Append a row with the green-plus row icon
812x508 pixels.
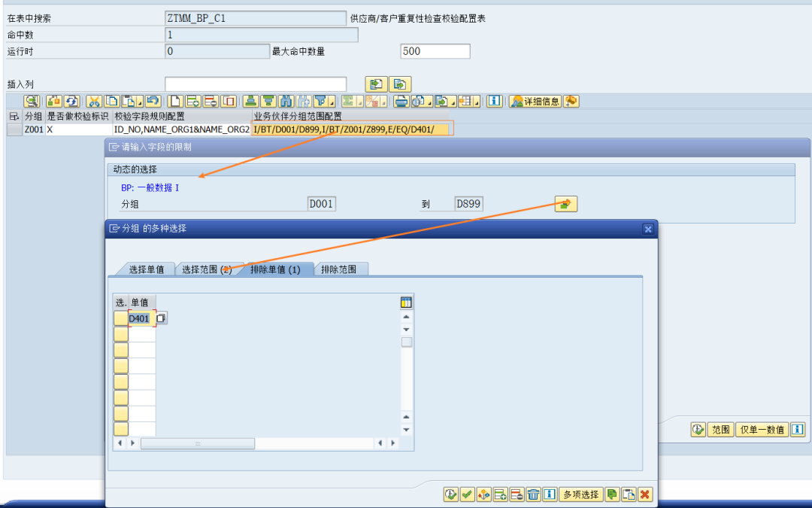click(193, 101)
